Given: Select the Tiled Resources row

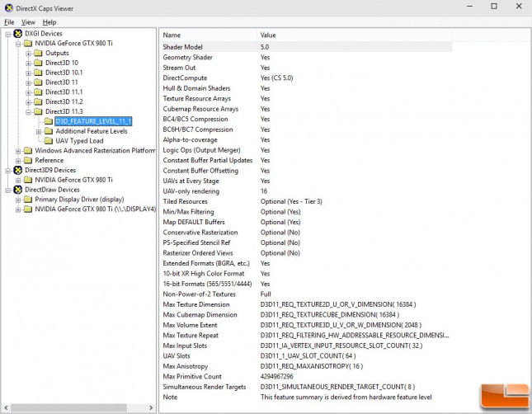Looking at the screenshot, I should point(306,201).
